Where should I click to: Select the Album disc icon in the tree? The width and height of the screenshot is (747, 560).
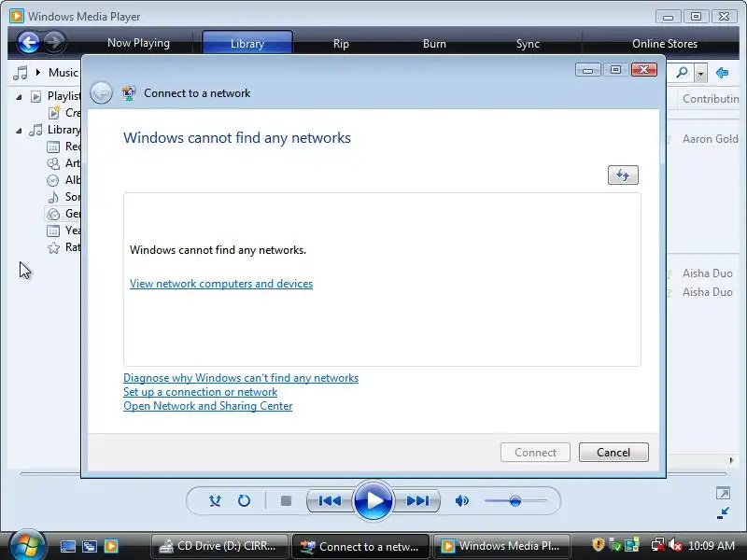click(x=53, y=180)
